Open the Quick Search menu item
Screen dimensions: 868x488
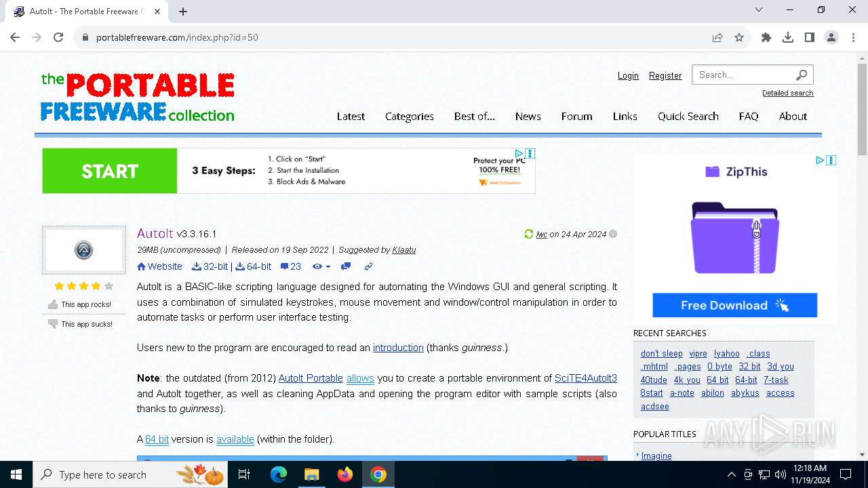[x=688, y=117]
